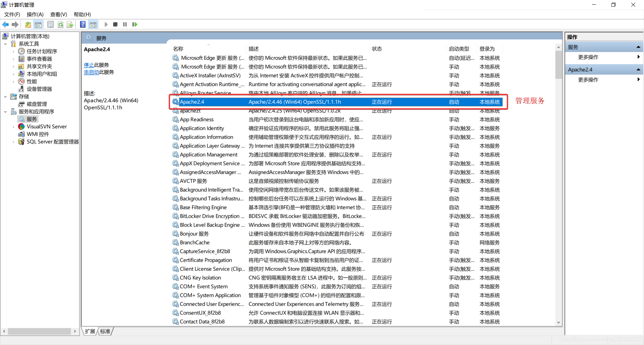The width and height of the screenshot is (644, 345).
Task: Refresh the services list via toolbar icon
Action: tap(60, 24)
